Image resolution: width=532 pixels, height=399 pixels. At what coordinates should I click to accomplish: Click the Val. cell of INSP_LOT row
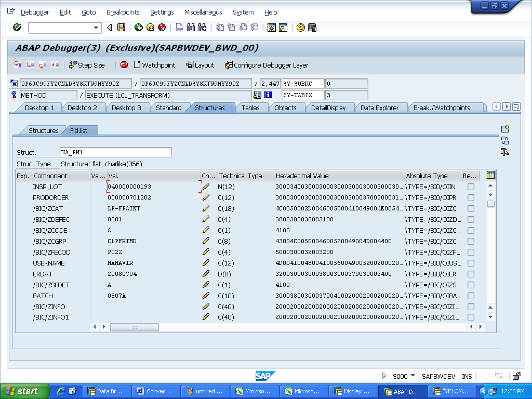[154, 187]
